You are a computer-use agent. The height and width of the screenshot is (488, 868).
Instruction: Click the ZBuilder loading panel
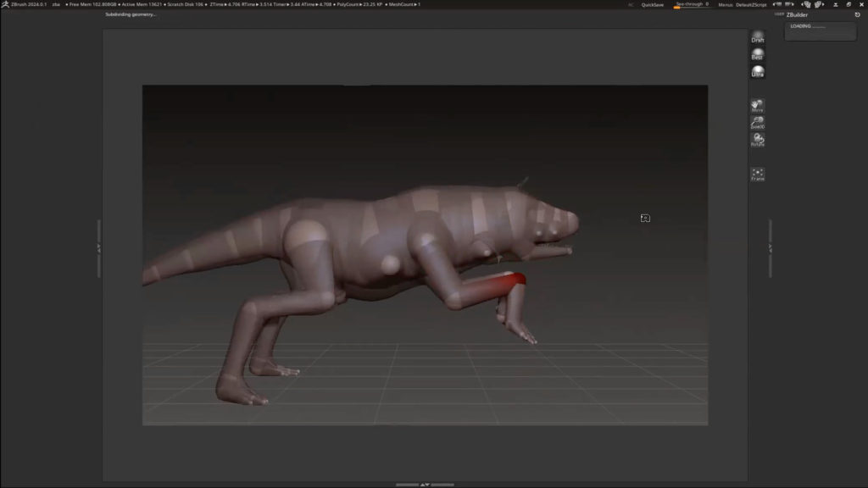(820, 31)
